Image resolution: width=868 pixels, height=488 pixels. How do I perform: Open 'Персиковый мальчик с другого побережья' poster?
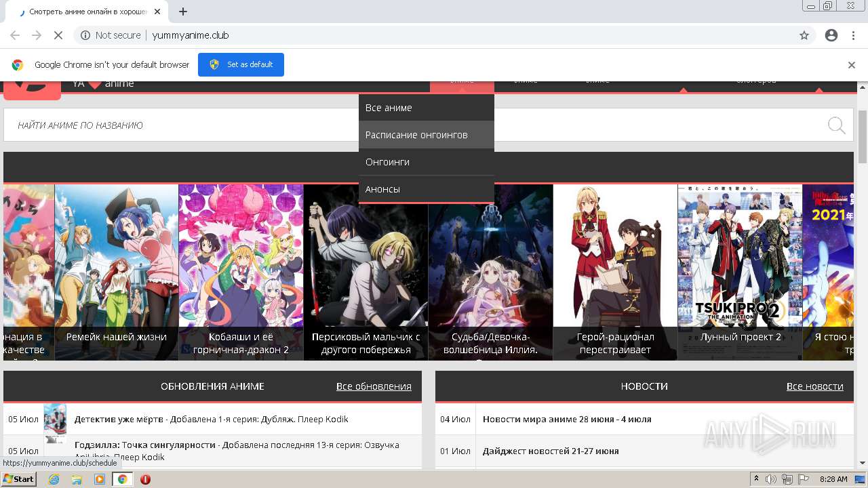(x=366, y=272)
